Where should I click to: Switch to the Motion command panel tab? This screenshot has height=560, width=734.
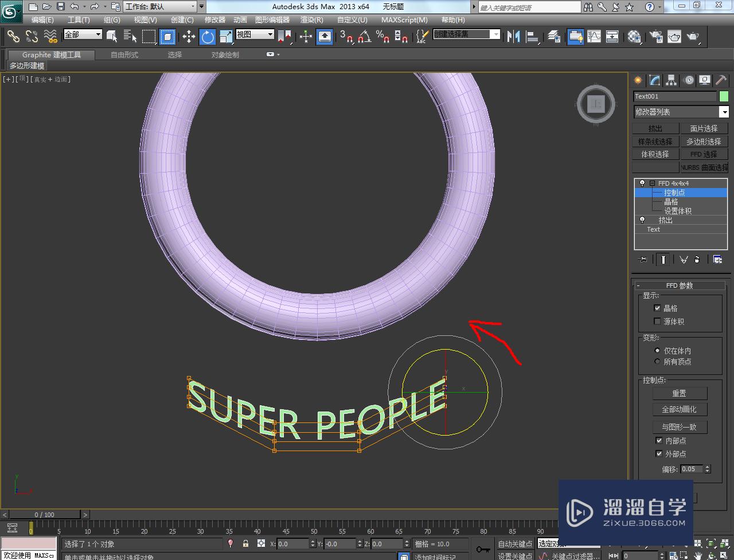(x=689, y=80)
